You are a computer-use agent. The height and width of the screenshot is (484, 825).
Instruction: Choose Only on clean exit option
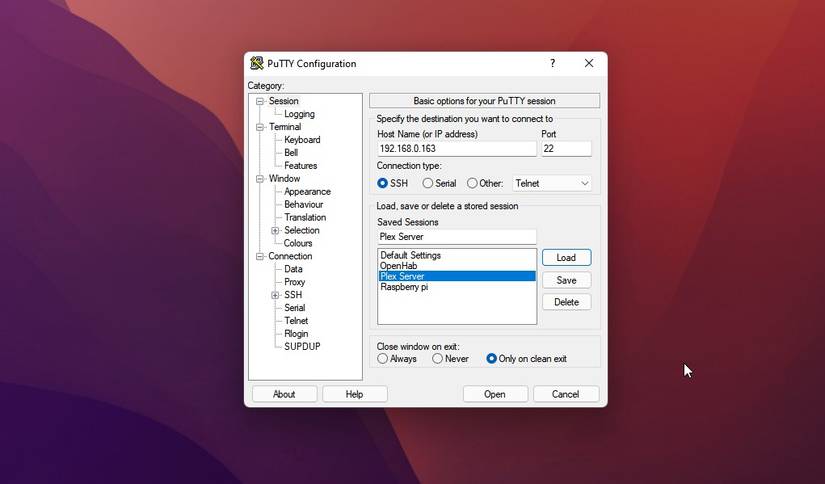tap(491, 359)
